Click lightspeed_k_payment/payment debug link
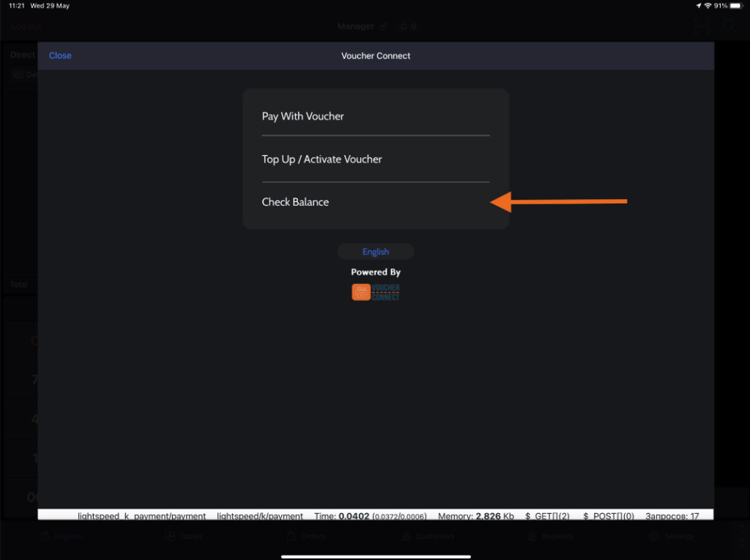Screen dimensions: 750x560 pyautogui.click(x=142, y=516)
